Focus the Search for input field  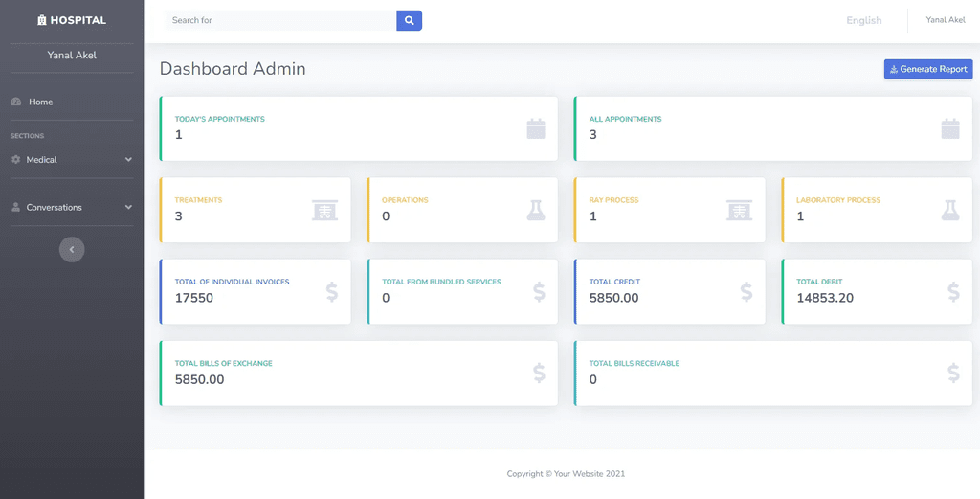pos(280,20)
